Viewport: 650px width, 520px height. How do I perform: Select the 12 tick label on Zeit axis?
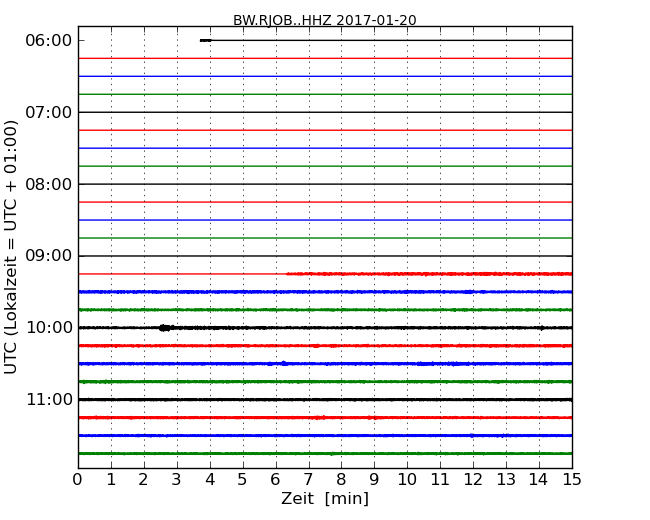[473, 480]
